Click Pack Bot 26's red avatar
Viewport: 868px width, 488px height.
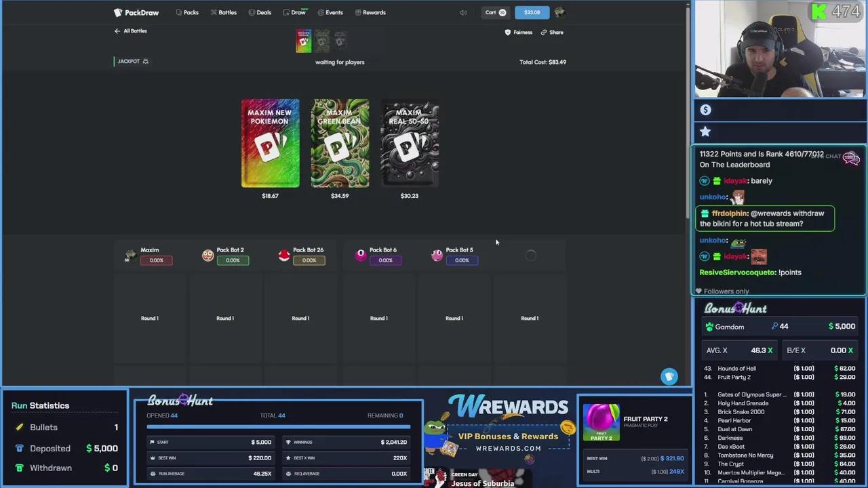coord(284,255)
